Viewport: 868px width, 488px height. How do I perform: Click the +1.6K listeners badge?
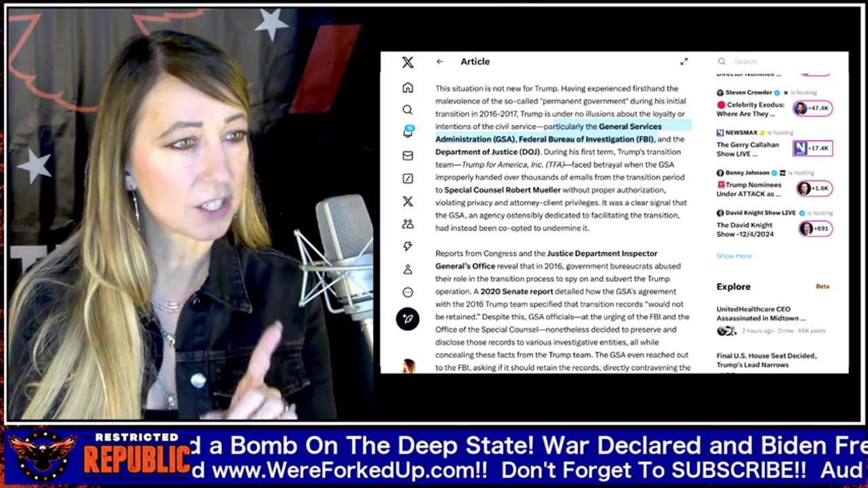[814, 188]
